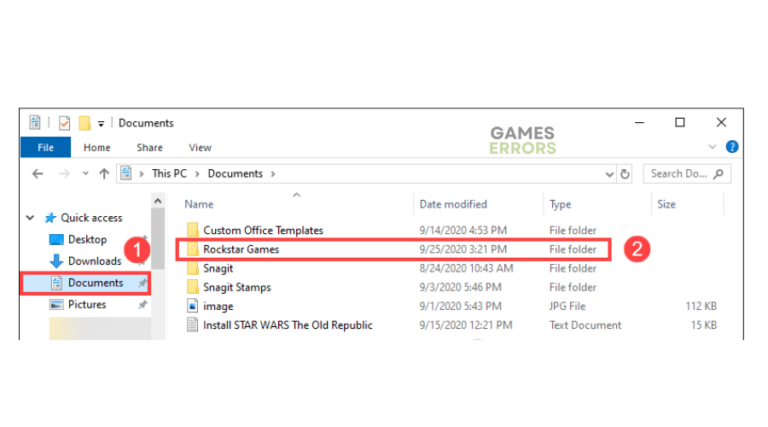Click the Rockstar Games folder icon

(x=192, y=249)
